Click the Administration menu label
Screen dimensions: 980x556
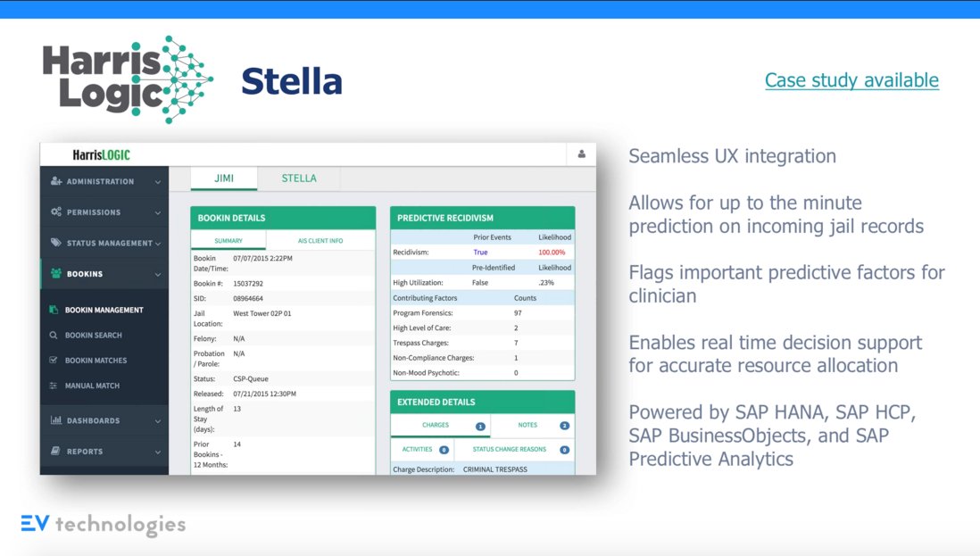point(100,182)
